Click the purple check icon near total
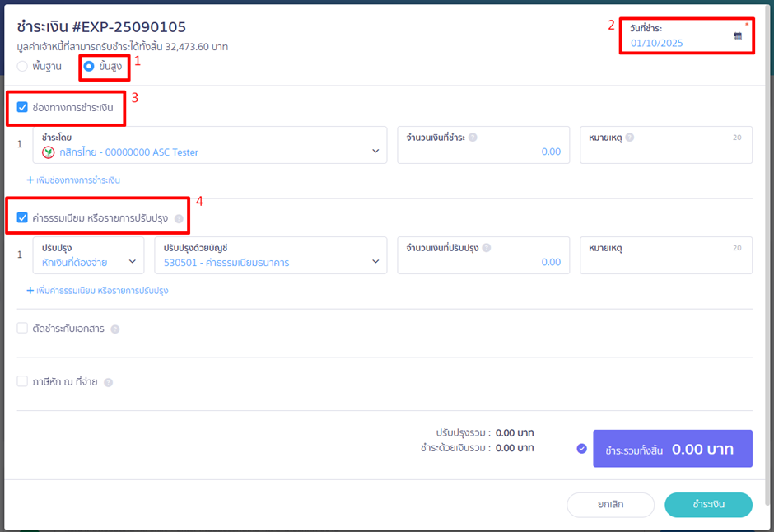The width and height of the screenshot is (774, 532). coord(582,449)
